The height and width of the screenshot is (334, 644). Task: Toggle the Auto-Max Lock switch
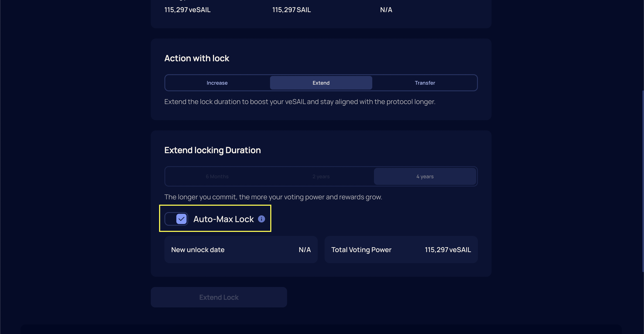click(x=176, y=219)
